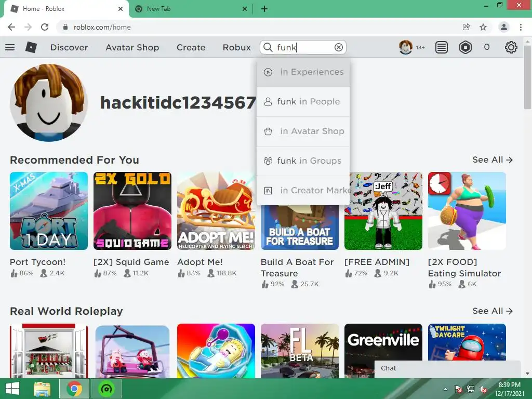
Task: Click the volume icon in system tray
Action: (x=483, y=389)
